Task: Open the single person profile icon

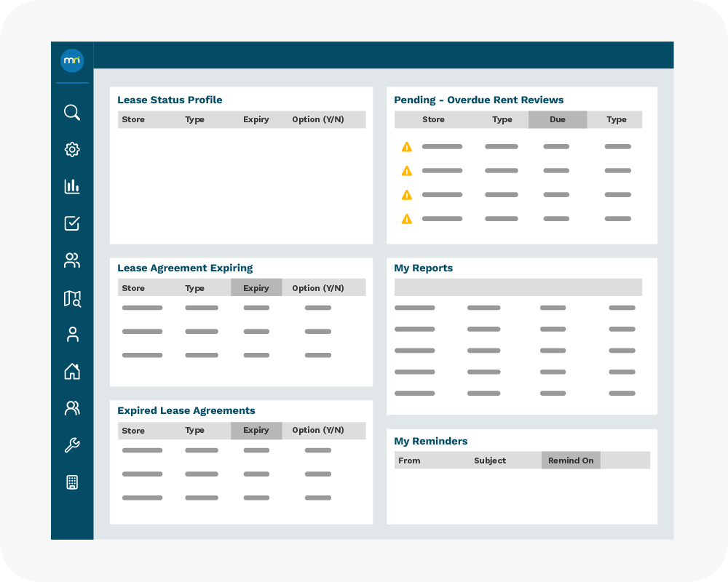Action: pyautogui.click(x=72, y=335)
